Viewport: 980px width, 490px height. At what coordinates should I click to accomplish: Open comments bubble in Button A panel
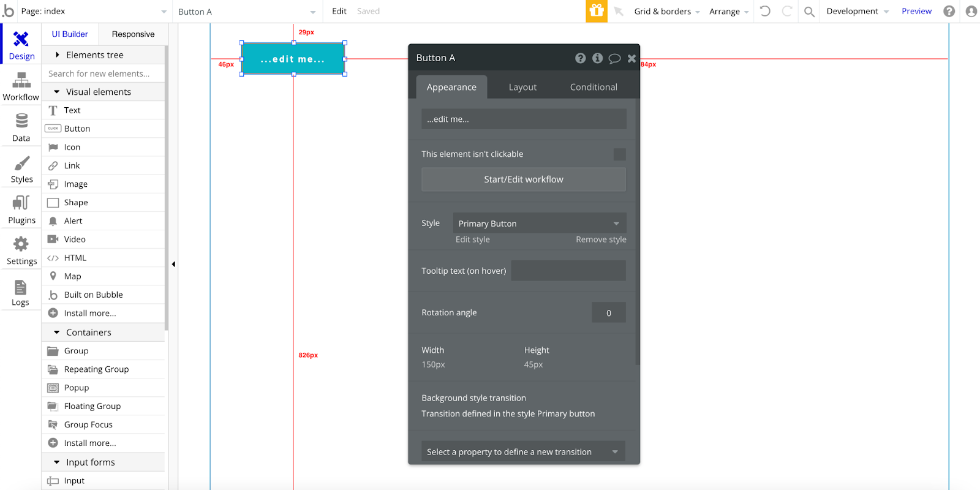[614, 58]
